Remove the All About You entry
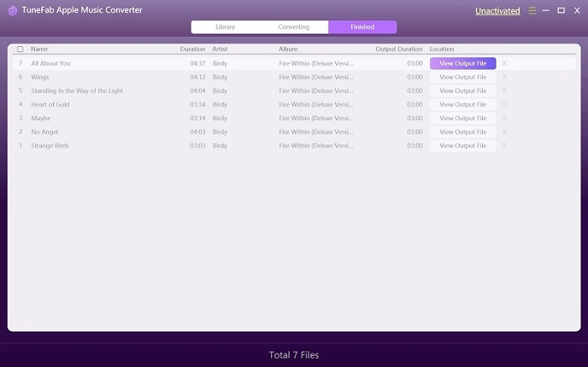The image size is (588, 367). coord(504,63)
